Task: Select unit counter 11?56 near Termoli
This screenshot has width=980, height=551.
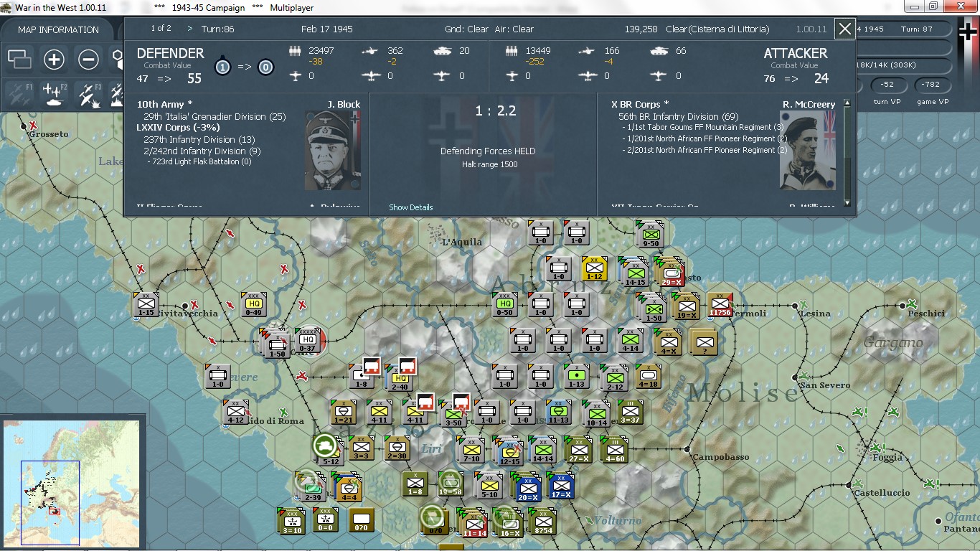Action: [720, 305]
